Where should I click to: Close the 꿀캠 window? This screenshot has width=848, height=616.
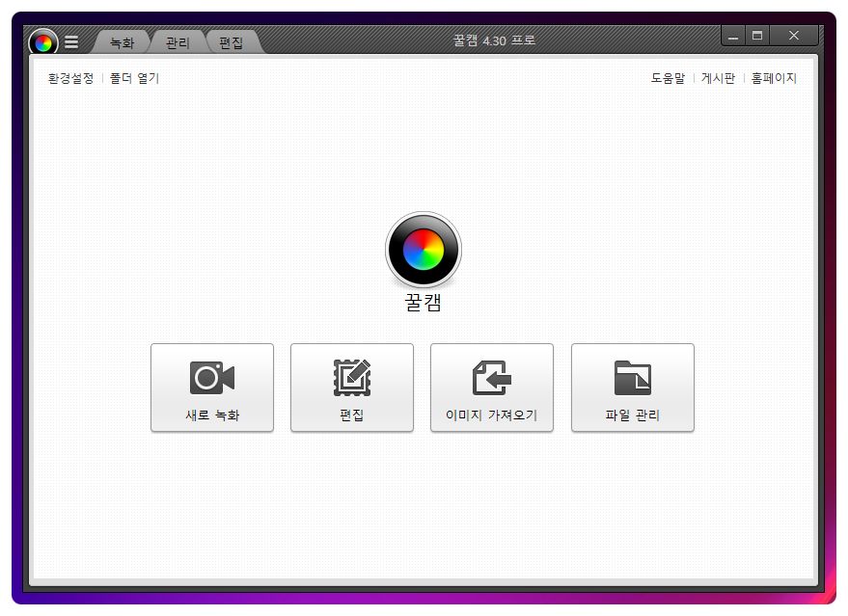tap(794, 36)
